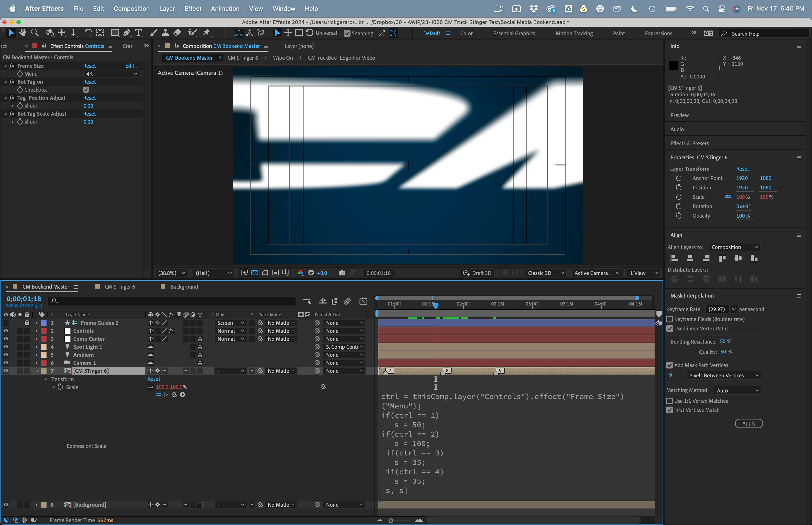
Task: Toggle transparency grid in viewer
Action: [254, 273]
